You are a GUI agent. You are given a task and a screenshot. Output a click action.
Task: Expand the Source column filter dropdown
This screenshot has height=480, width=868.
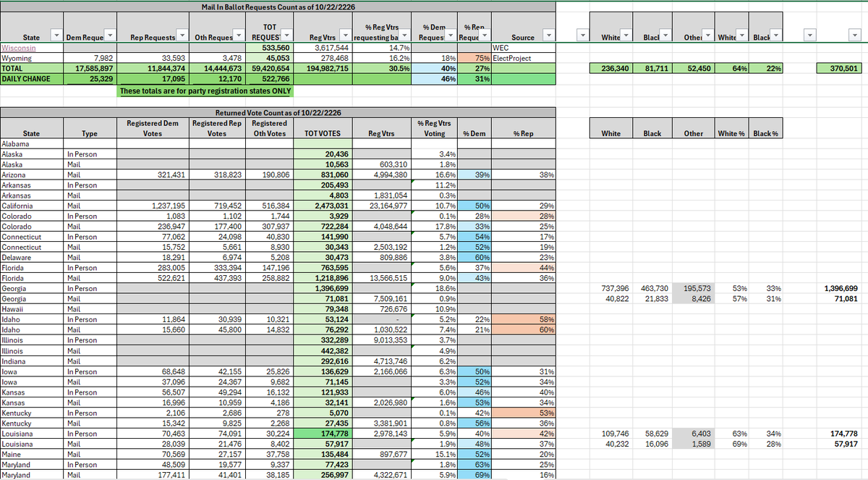point(548,37)
